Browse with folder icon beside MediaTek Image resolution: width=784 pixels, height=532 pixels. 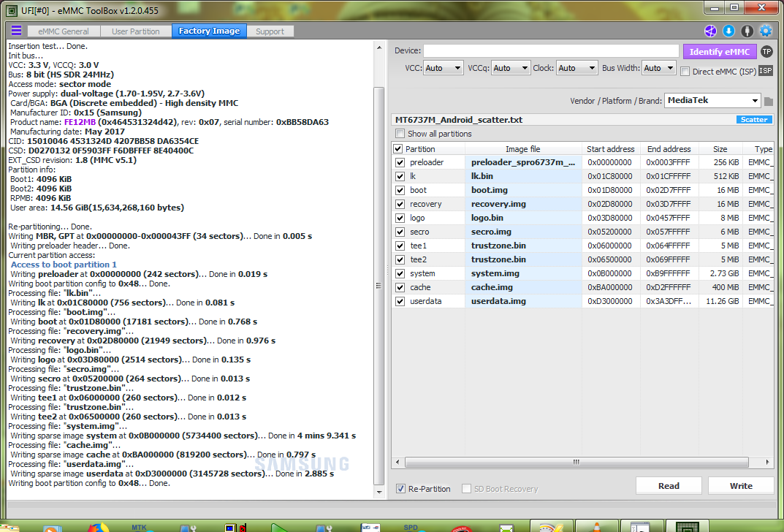coord(769,102)
